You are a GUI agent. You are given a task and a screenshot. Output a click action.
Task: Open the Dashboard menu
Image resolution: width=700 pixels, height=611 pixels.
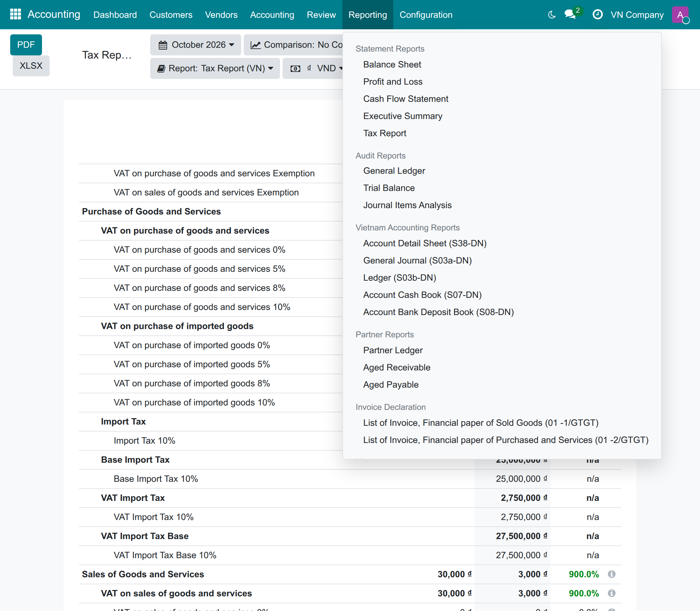point(115,15)
